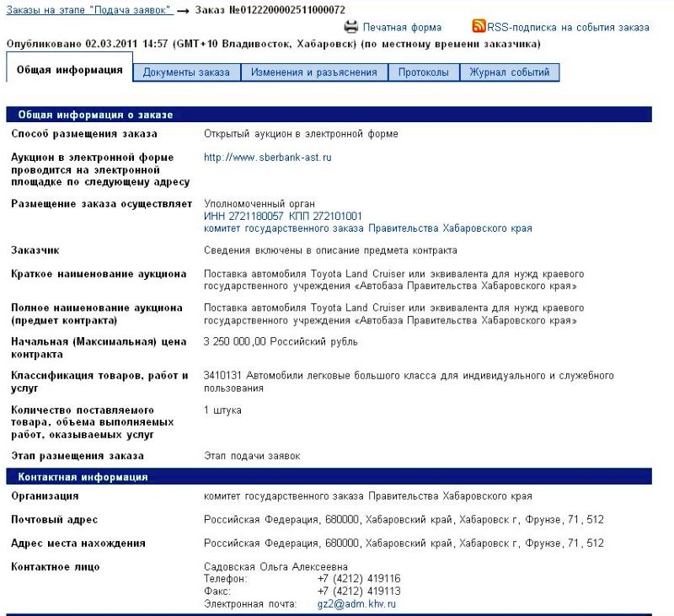Click the 'ИНН 2721180057 КПП 272101001' link
Viewport: 674px width, 616px height.
283,217
